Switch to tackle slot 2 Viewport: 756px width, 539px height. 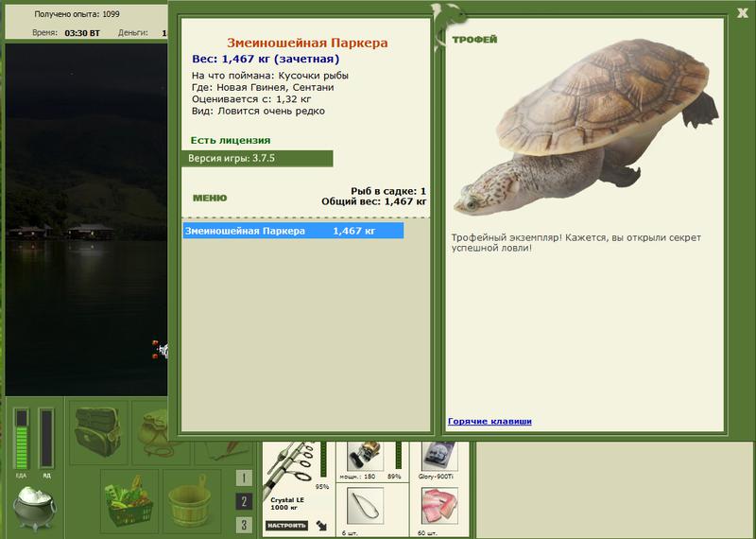click(x=244, y=502)
